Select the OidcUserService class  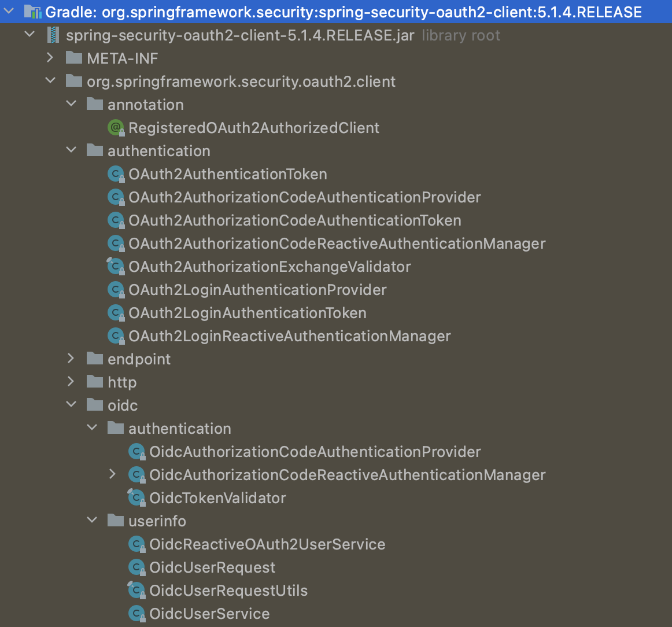(208, 613)
